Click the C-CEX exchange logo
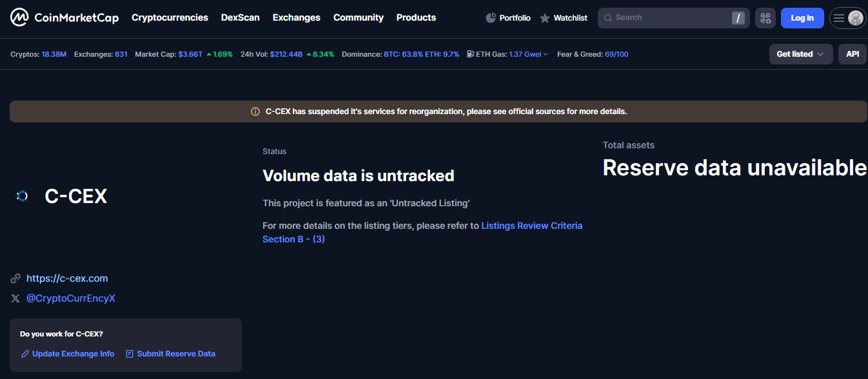Viewport: 868px width, 379px height. [23, 196]
